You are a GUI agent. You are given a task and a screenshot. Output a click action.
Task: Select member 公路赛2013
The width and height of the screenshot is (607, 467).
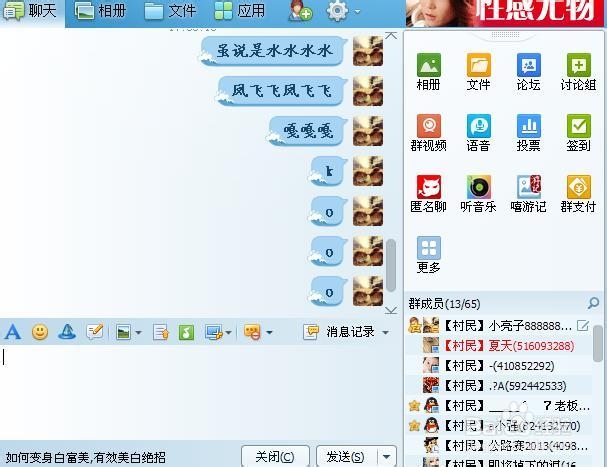point(499,446)
